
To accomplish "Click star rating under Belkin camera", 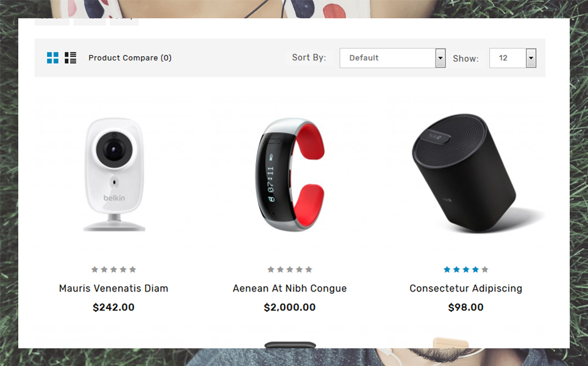I will (x=113, y=270).
